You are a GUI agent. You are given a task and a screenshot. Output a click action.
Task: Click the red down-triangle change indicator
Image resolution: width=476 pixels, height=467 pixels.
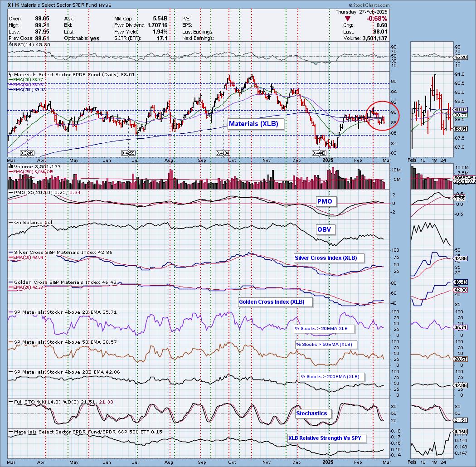pyautogui.click(x=348, y=19)
